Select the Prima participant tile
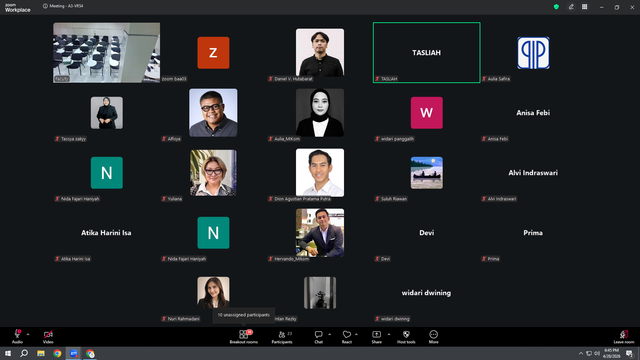The height and width of the screenshot is (360, 640). click(533, 233)
